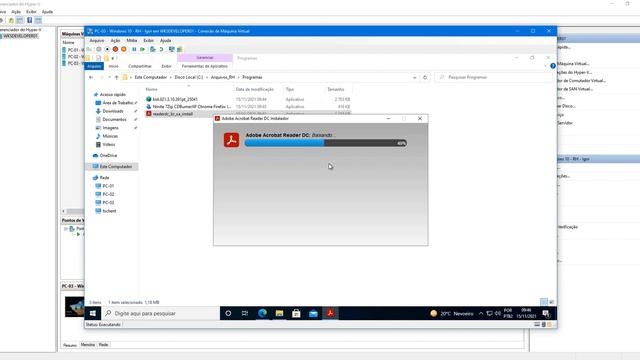The width and height of the screenshot is (640, 360).
Task: Select Downloads in Explorer navigation pane
Action: click(113, 111)
